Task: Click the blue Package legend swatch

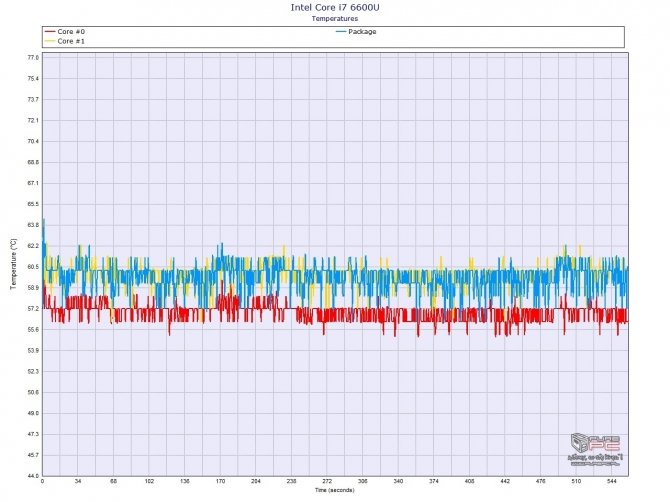Action: point(341,32)
